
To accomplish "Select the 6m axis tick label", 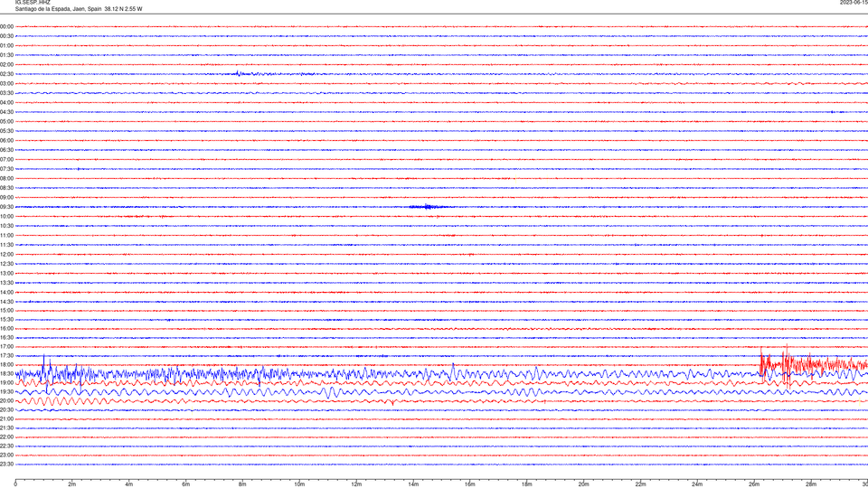I will pos(186,484).
